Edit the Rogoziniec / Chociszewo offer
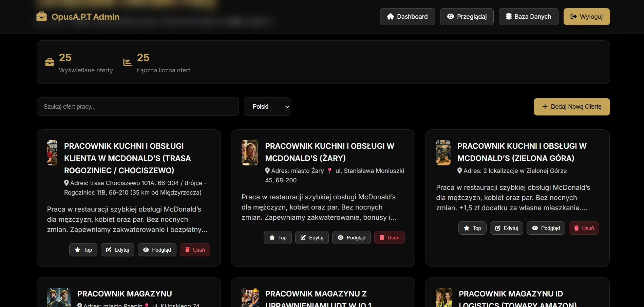The width and height of the screenshot is (644, 307). [117, 250]
